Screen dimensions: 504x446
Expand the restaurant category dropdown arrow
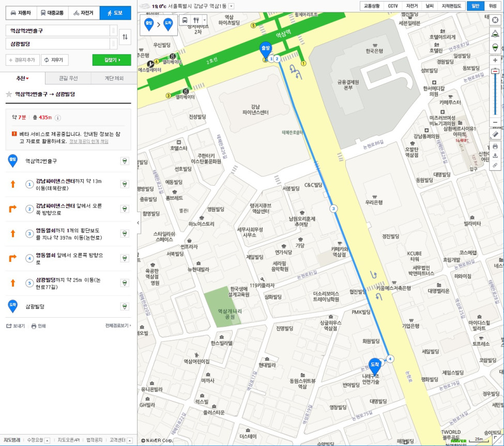coord(205,20)
